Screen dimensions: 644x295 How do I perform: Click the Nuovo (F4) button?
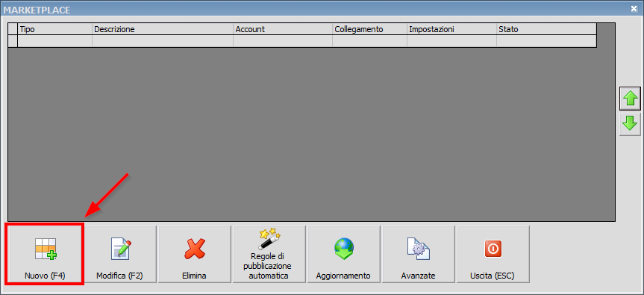point(45,254)
